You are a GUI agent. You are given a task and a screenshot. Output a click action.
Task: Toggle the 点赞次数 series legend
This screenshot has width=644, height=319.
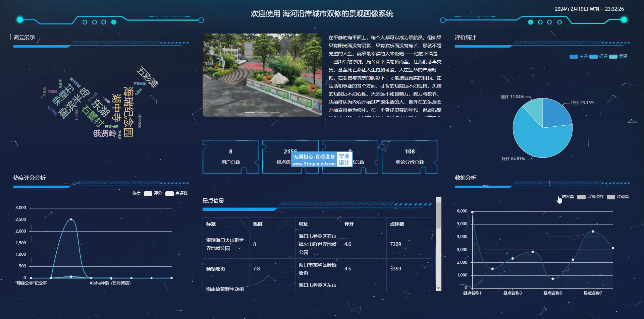590,197
